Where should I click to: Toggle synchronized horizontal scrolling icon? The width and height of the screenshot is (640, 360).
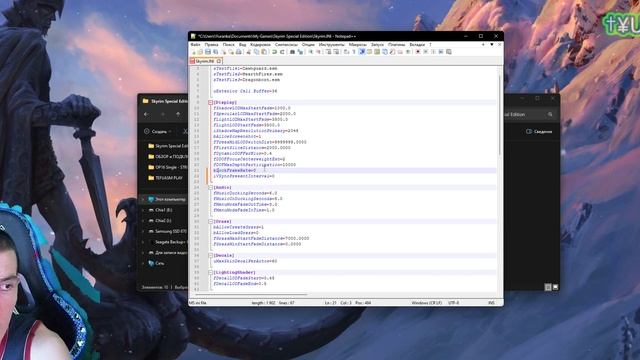336,52
